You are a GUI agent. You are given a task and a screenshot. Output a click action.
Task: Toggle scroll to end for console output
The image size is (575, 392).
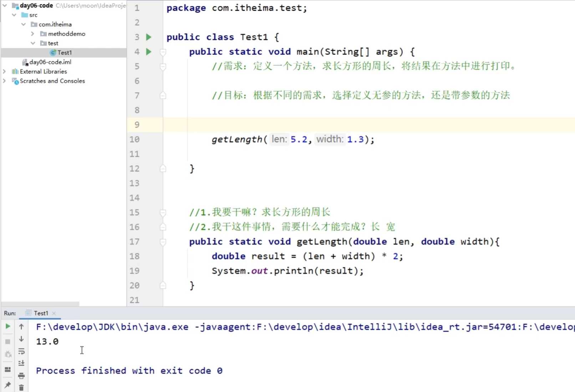21,363
